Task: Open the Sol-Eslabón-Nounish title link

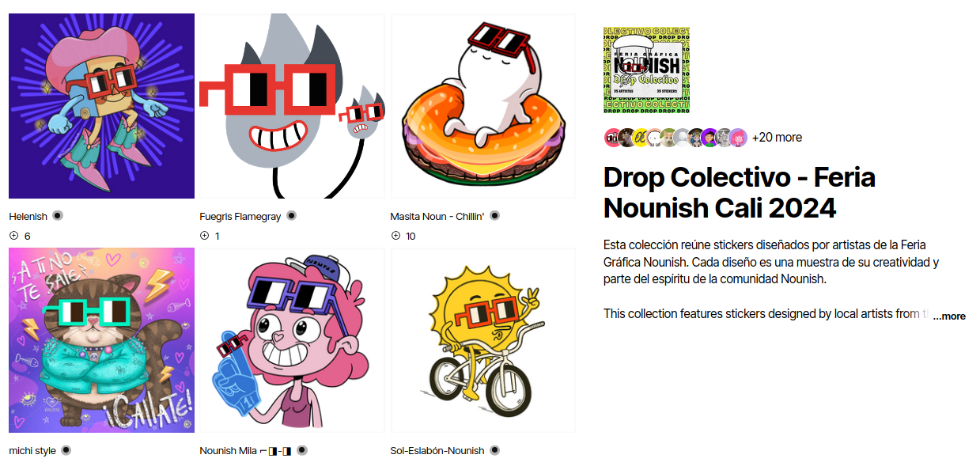Action: [437, 451]
